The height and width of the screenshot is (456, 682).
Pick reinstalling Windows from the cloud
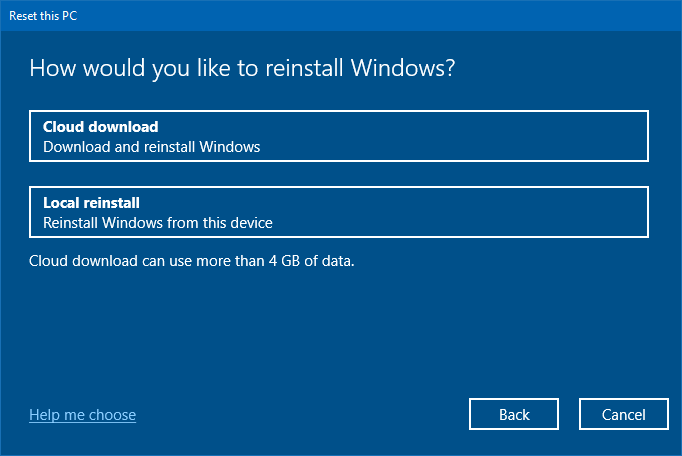[x=339, y=136]
